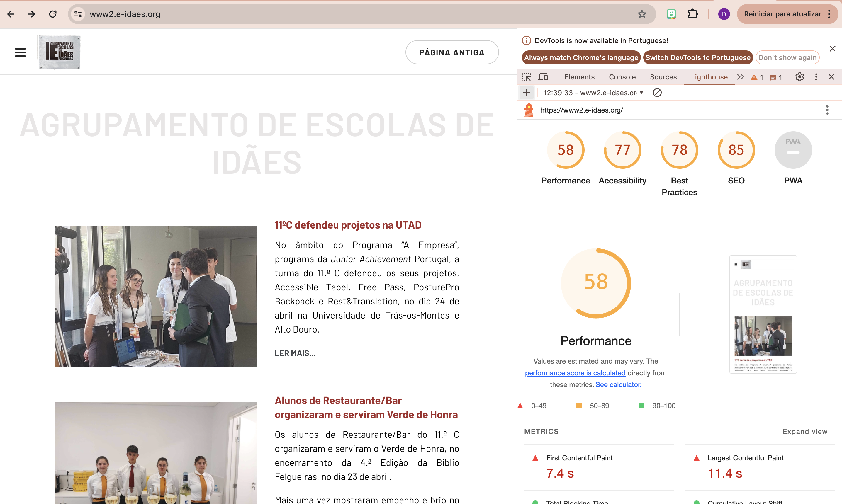Click the warning triangle next to First Contentful Paint

tap(536, 458)
